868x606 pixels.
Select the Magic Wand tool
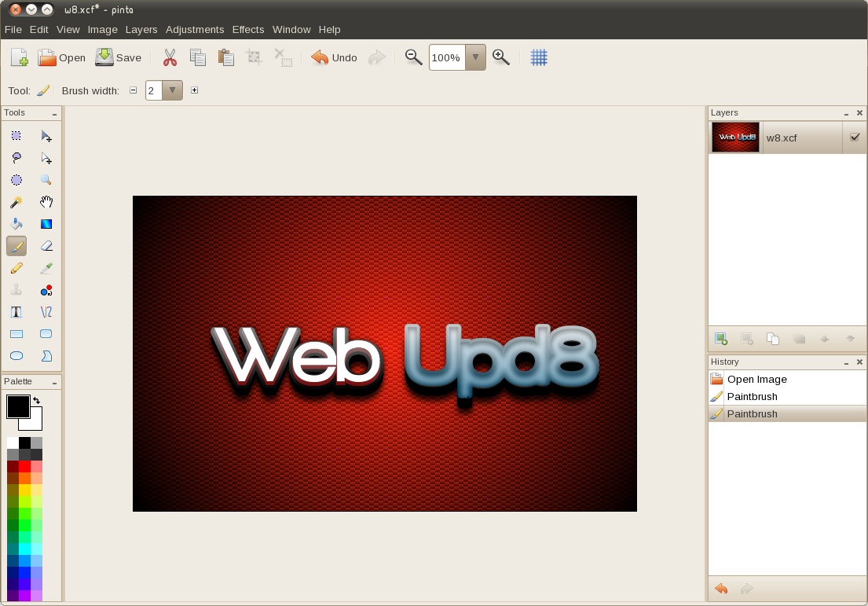[x=16, y=202]
